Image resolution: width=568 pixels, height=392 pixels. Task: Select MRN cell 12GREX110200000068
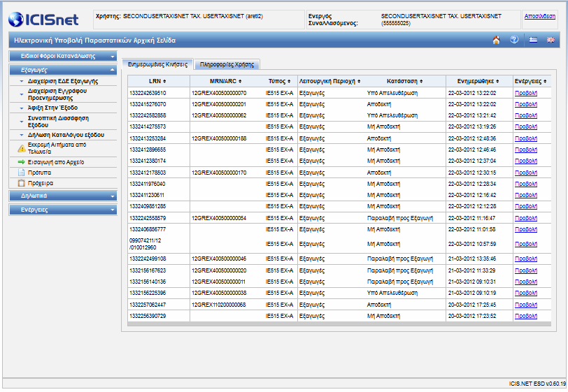[x=219, y=305]
